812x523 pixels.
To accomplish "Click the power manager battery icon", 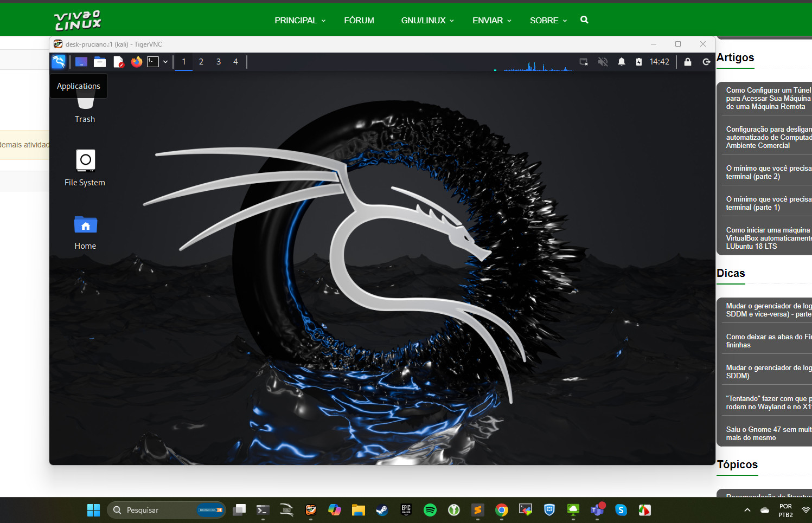I will (639, 62).
